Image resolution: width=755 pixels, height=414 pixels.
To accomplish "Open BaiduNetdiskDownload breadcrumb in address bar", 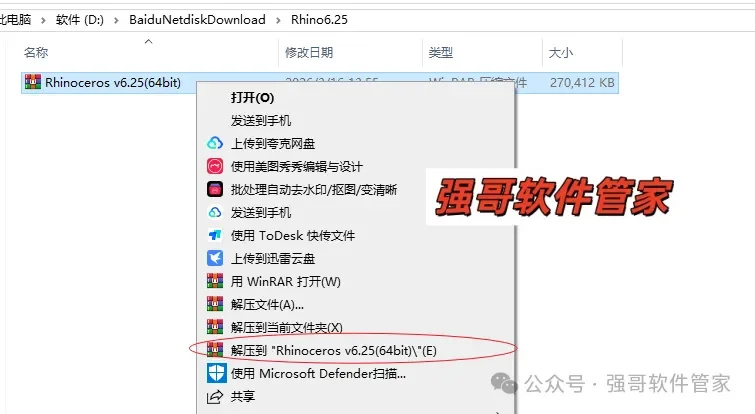I will (x=197, y=20).
